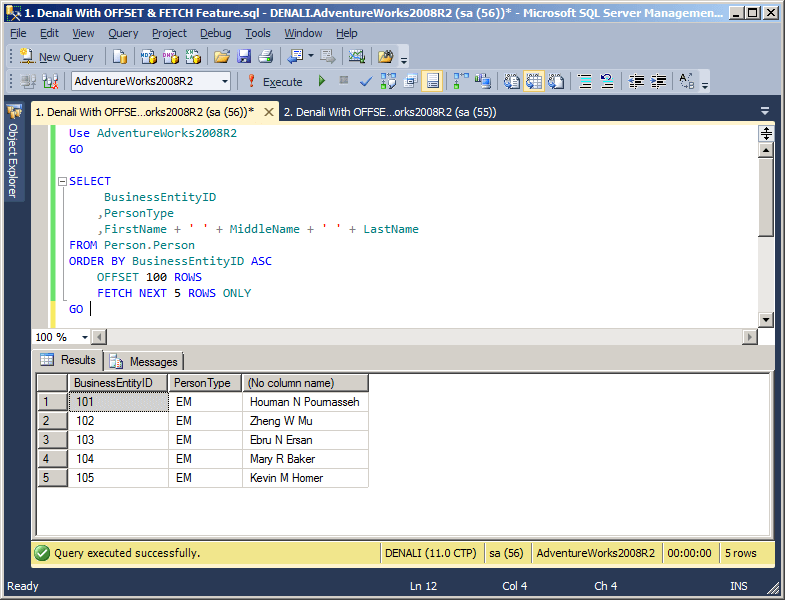The height and width of the screenshot is (600, 785).
Task: Collapse the SELECT statement outline block
Action: (62, 182)
